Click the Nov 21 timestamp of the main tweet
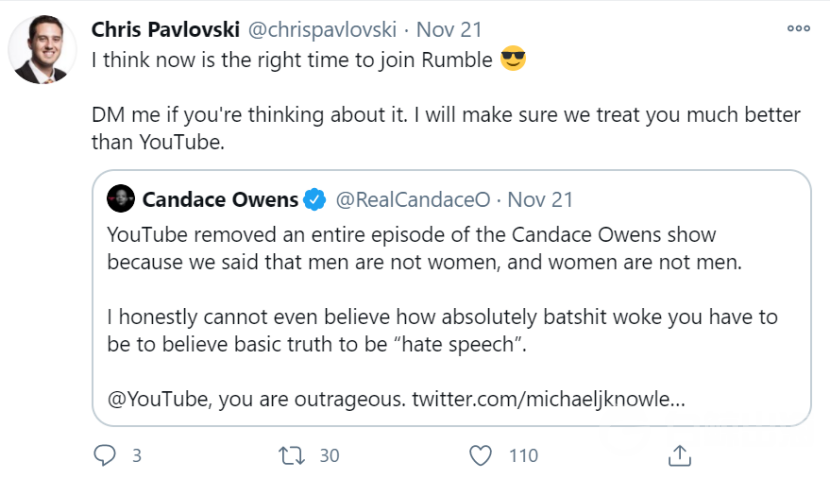Image resolution: width=830 pixels, height=479 pixels. [x=449, y=29]
